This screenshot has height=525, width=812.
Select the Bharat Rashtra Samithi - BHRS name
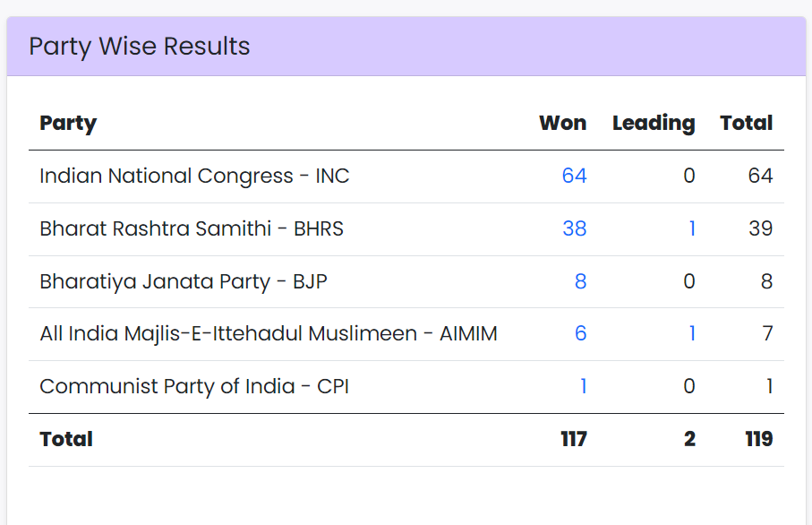click(192, 228)
